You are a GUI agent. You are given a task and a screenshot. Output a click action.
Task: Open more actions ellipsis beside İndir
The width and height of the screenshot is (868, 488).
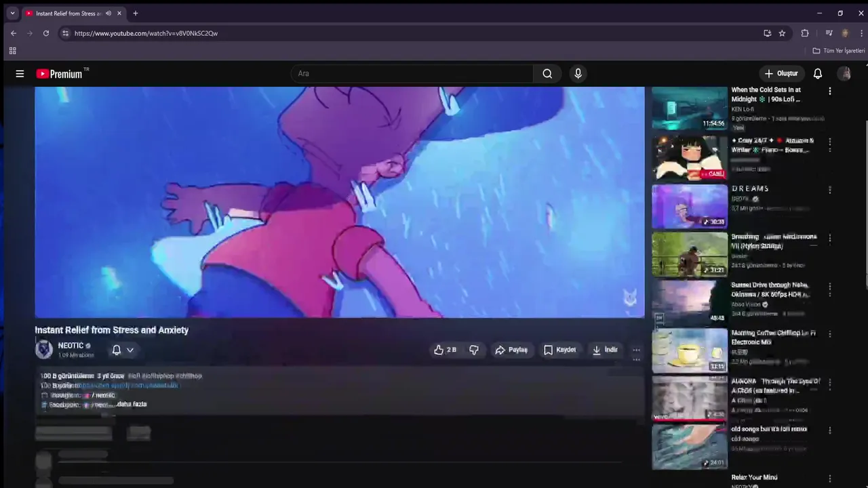click(x=636, y=350)
